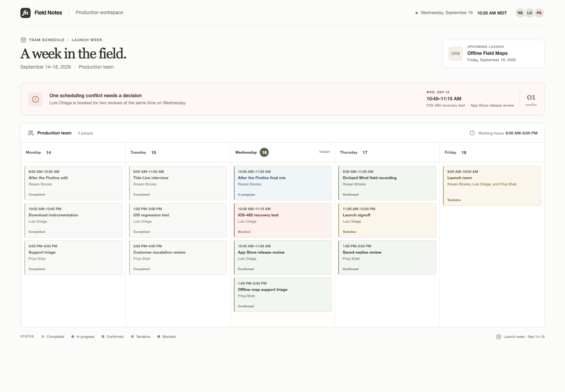Open the Friday Launch room event
The height and width of the screenshot is (392, 565).
tap(492, 186)
